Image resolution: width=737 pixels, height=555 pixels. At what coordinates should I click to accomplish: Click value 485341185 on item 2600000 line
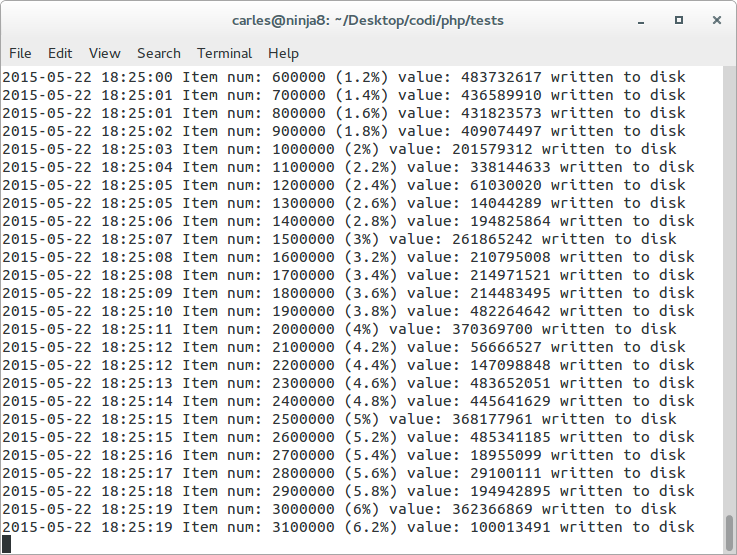pos(510,438)
